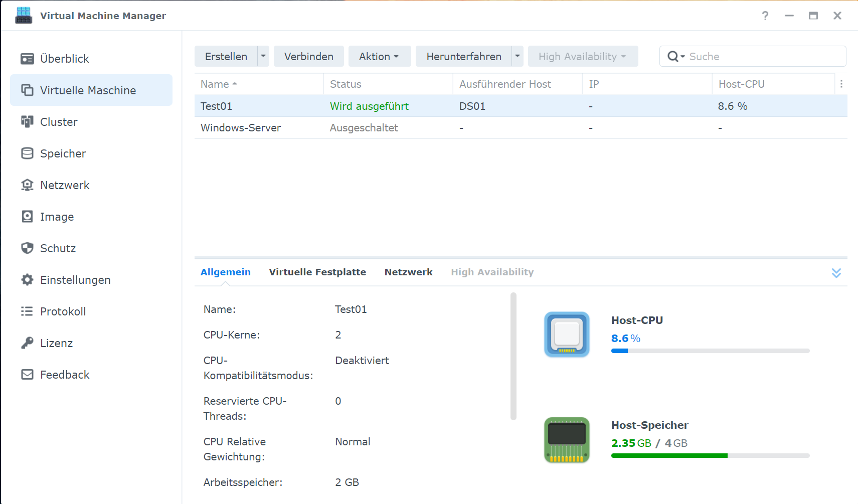858x504 pixels.
Task: Open the Netzwerk section in the sidebar
Action: pyautogui.click(x=65, y=185)
